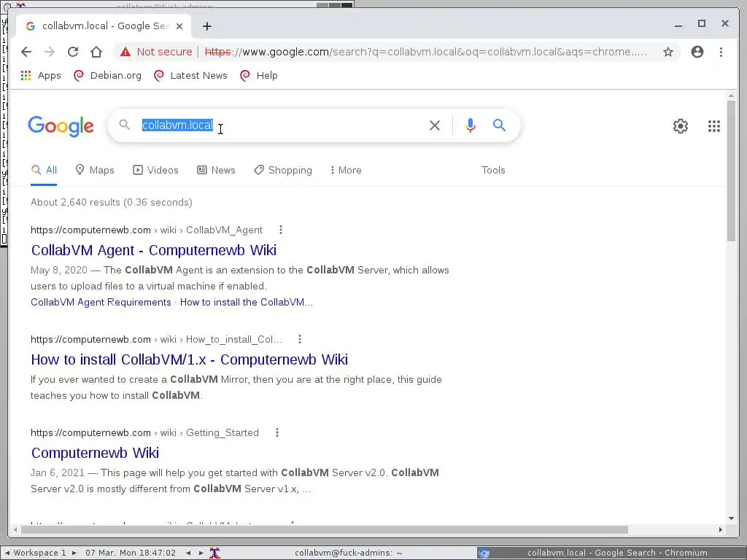Screen dimensions: 747x560
Task: Open the Chromium profile account icon
Action: coord(697,52)
